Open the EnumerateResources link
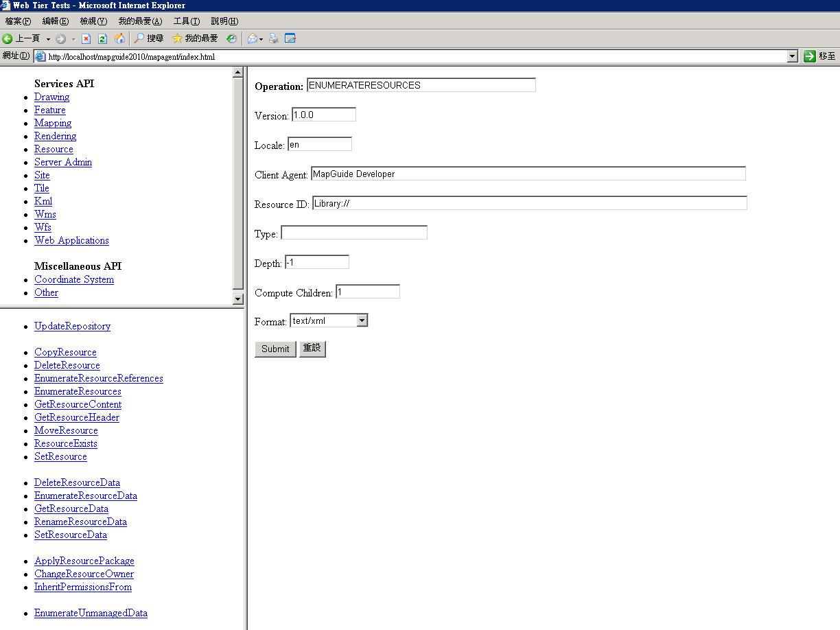840x630 pixels. click(78, 391)
